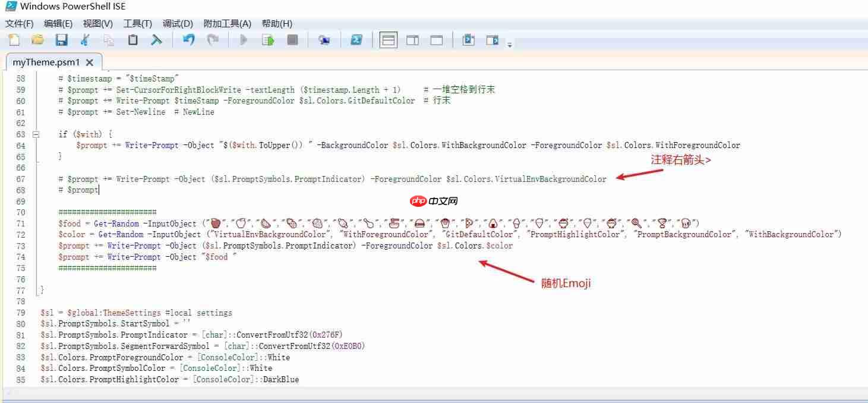Place cursor after # $prompt on line 68
The width and height of the screenshot is (868, 403).
[99, 190]
